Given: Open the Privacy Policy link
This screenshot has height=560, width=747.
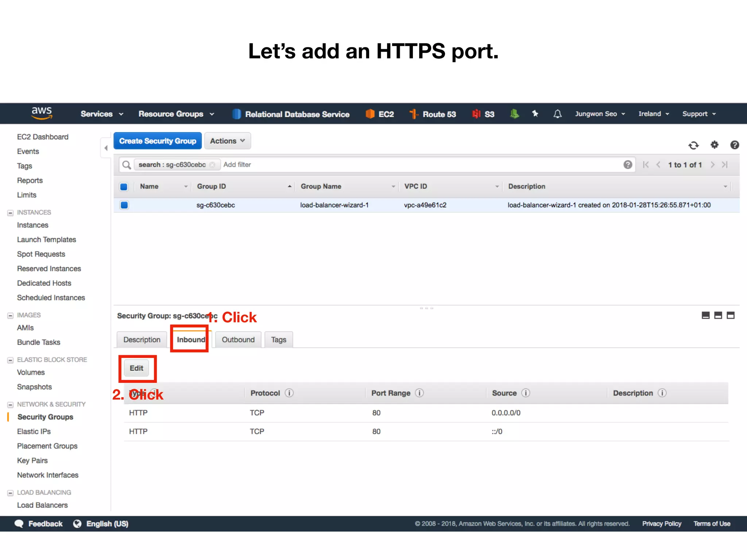Looking at the screenshot, I should coord(662,524).
